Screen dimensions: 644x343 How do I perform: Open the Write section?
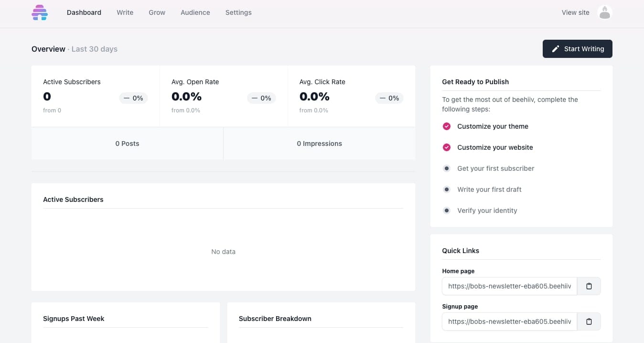125,12
